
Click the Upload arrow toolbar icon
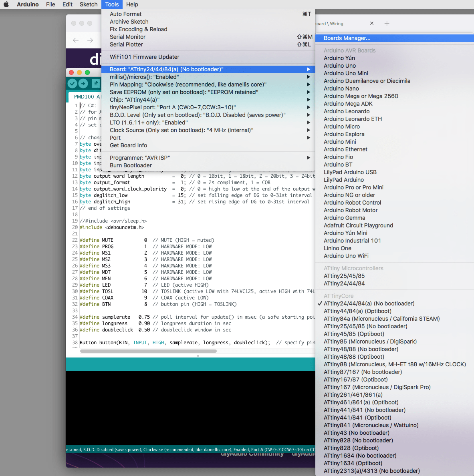coord(83,83)
